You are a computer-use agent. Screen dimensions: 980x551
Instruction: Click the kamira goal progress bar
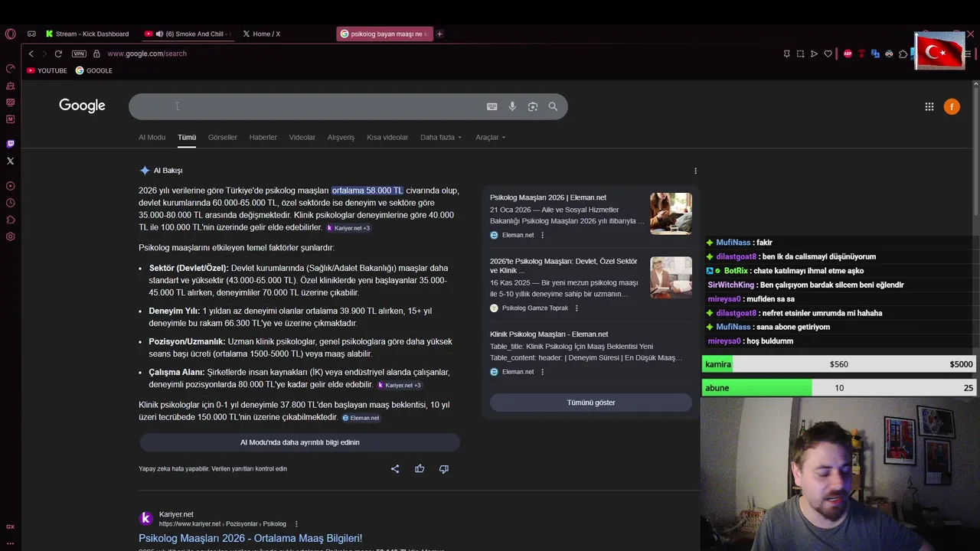(x=839, y=364)
